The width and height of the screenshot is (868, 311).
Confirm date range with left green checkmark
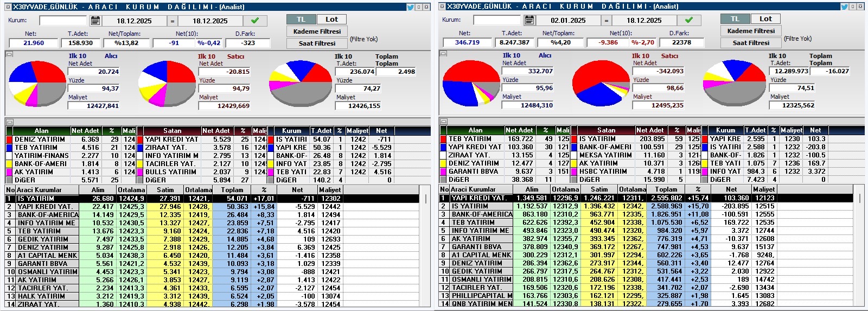(x=254, y=21)
